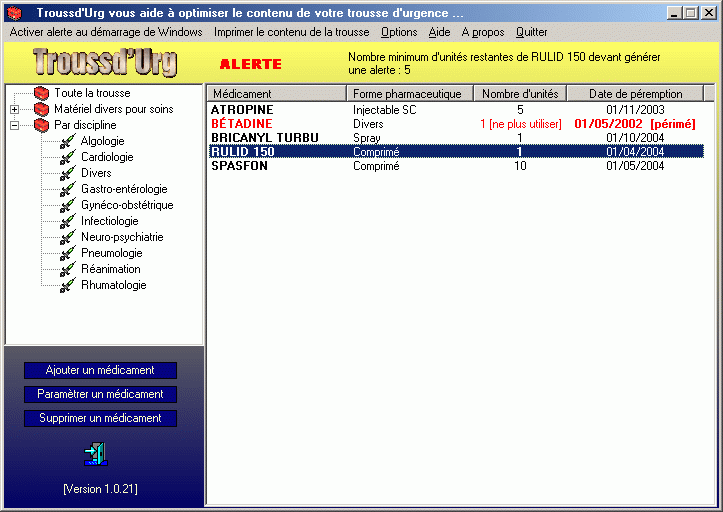Expand the Matériel divers pour soins node
The width and height of the screenshot is (723, 512).
coord(15,109)
